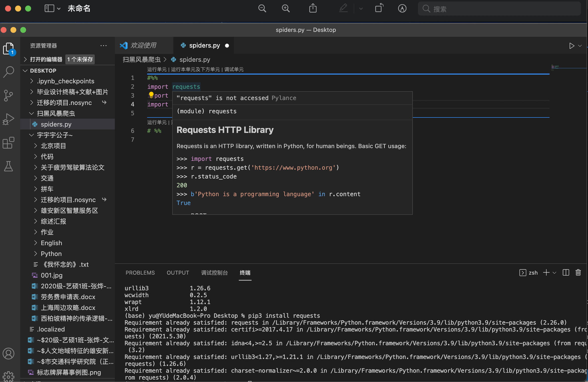Click 运行本单元及下方单元 code lens
Screen dimensions: 588x382
point(195,70)
